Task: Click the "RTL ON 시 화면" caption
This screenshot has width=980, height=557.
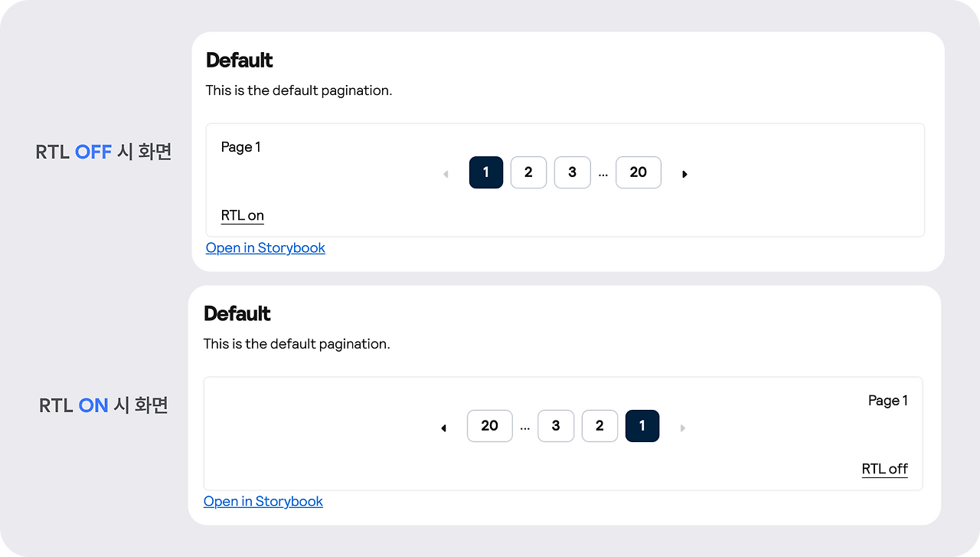Action: pos(103,405)
